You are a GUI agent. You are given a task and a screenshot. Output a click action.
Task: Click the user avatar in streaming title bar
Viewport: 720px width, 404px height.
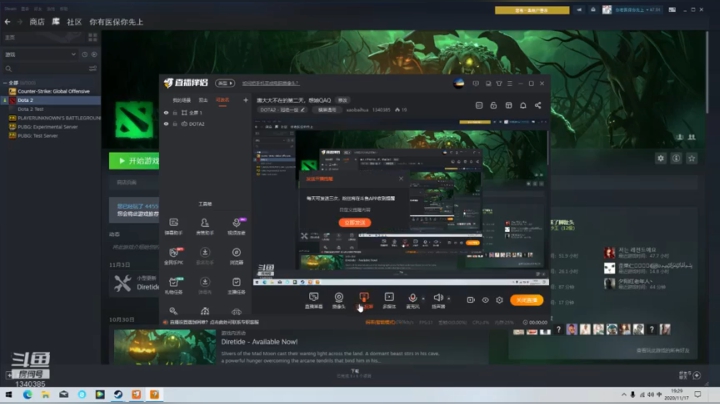[x=459, y=83]
